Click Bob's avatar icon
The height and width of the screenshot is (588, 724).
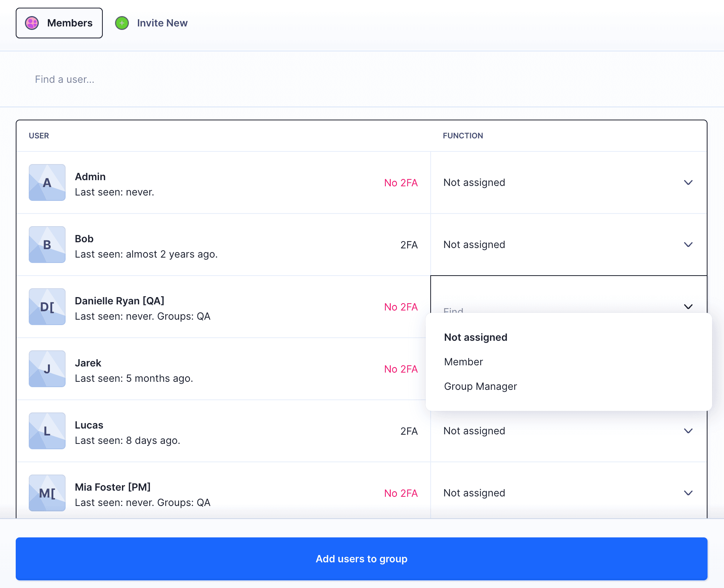tap(47, 245)
